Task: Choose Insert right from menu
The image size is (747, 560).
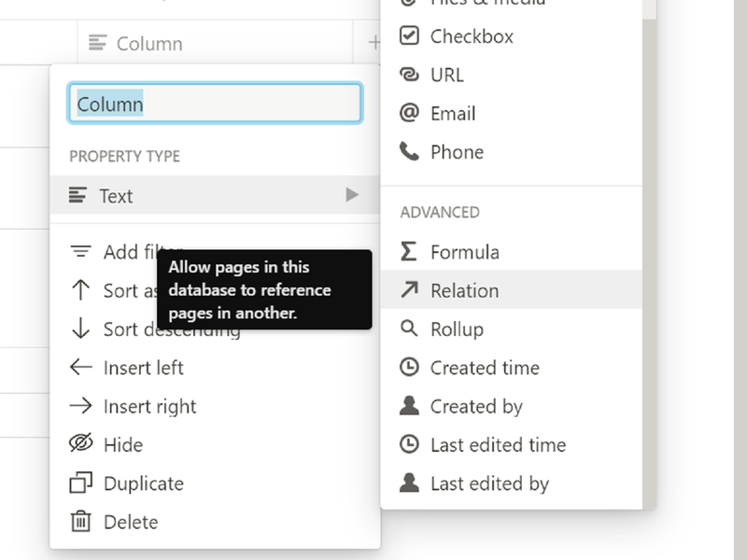Action: 149,407
